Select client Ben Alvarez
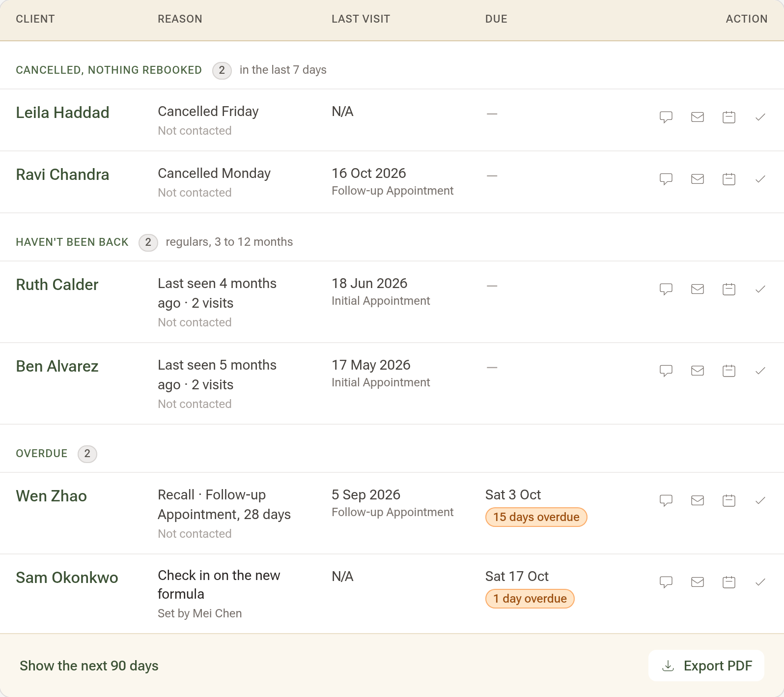Viewport: 784px width, 697px height. tap(57, 366)
